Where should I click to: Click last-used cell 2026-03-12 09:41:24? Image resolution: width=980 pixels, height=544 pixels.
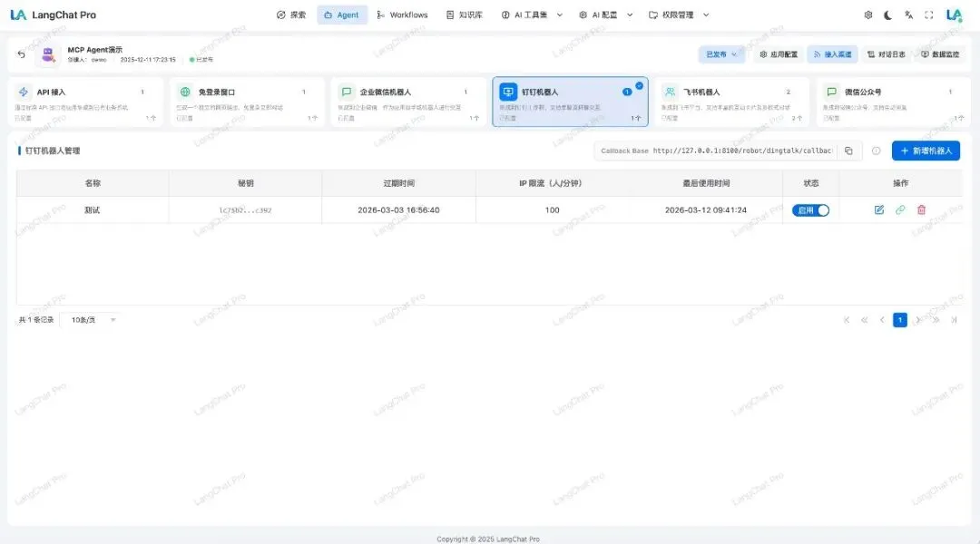click(x=706, y=209)
